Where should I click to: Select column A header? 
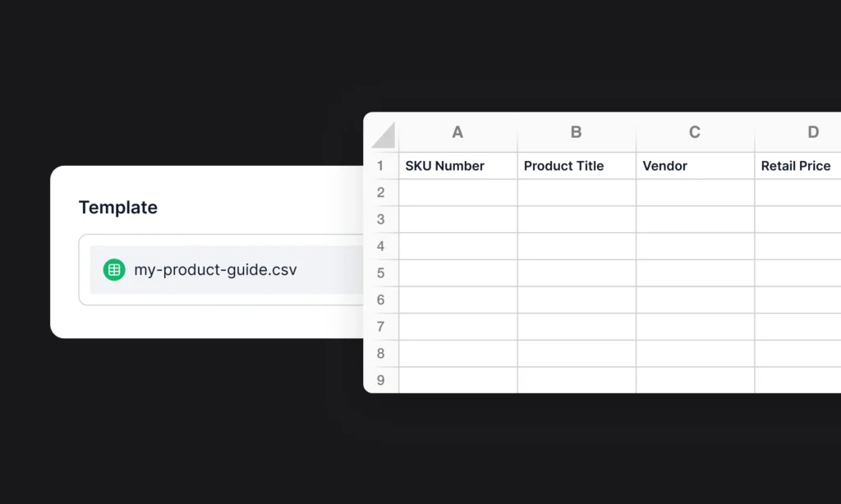click(x=457, y=132)
